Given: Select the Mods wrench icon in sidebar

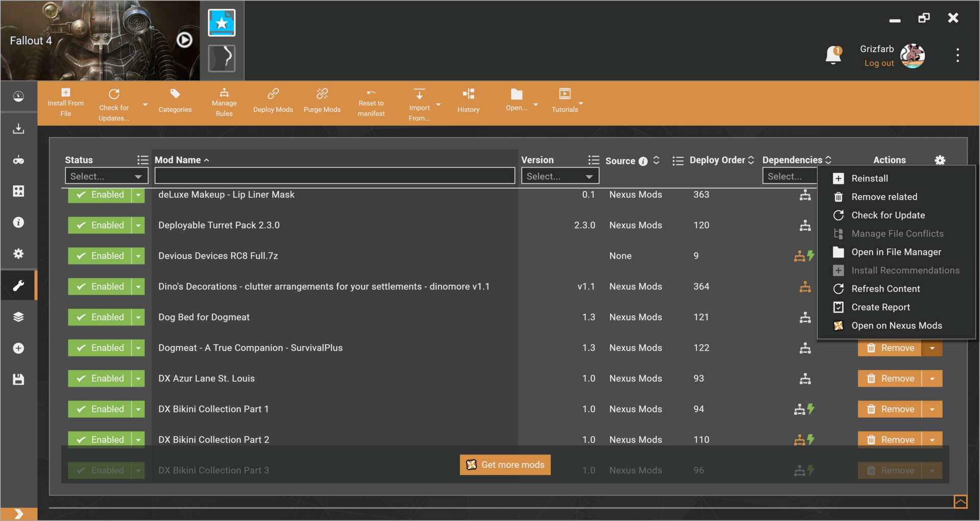Looking at the screenshot, I should point(18,285).
